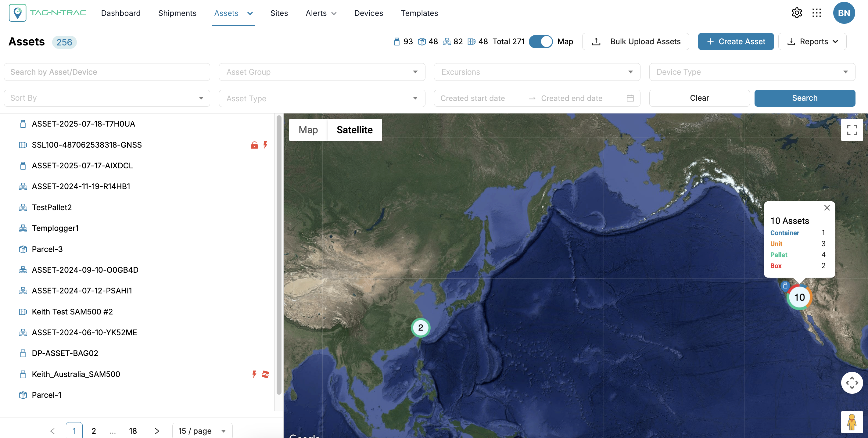Click the 10-asset cluster marker on map
Image resolution: width=868 pixels, height=438 pixels.
tap(799, 297)
